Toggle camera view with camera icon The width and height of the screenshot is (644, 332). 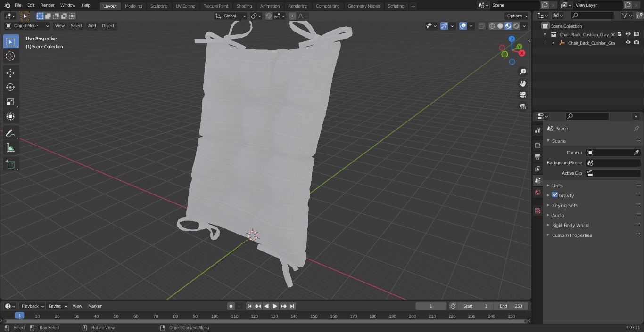pyautogui.click(x=522, y=95)
